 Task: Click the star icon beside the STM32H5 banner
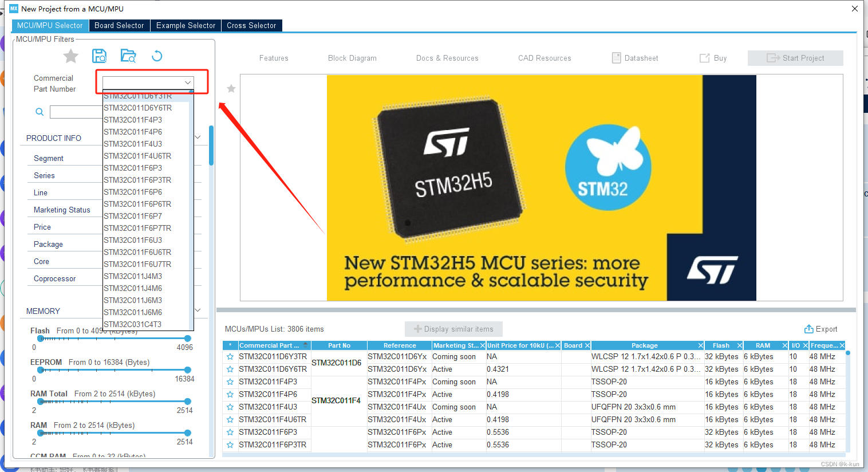[231, 89]
